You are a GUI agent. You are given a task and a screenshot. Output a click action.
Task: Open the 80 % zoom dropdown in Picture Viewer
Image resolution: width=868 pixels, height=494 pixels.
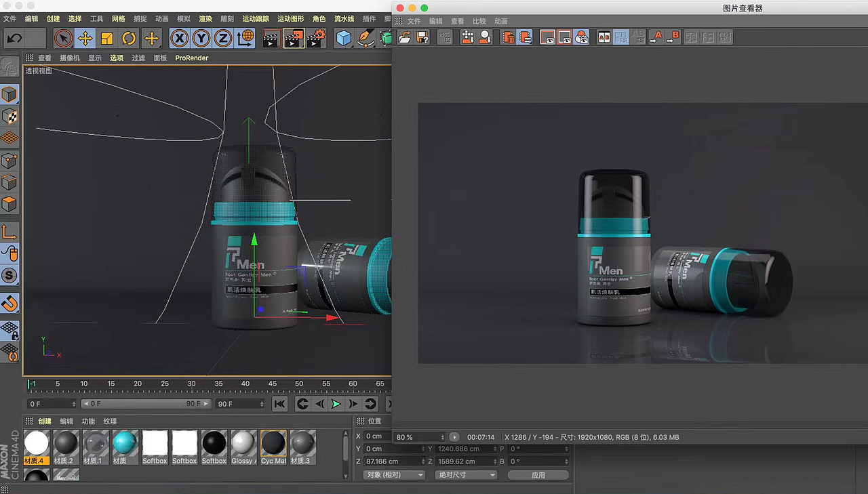click(x=420, y=437)
